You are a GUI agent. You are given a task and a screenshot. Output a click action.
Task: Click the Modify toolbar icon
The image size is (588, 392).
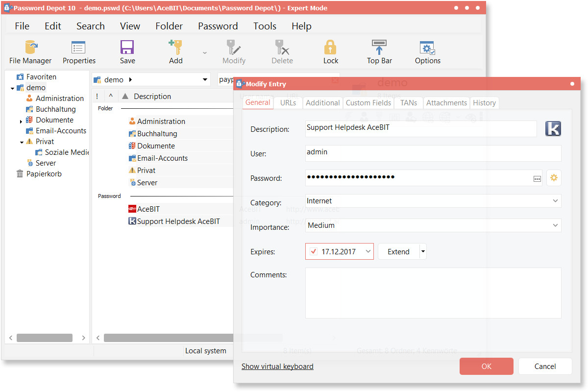[x=234, y=52]
